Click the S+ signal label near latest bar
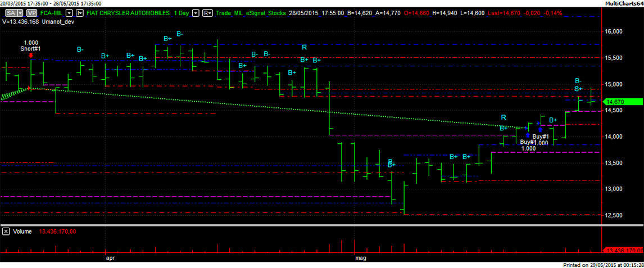 (578, 89)
